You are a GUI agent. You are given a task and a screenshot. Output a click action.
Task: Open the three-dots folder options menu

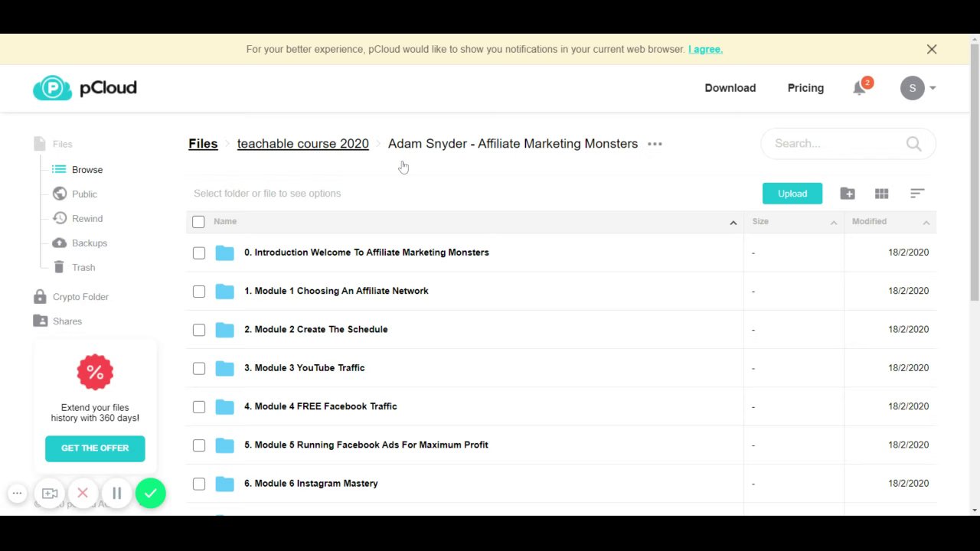655,144
